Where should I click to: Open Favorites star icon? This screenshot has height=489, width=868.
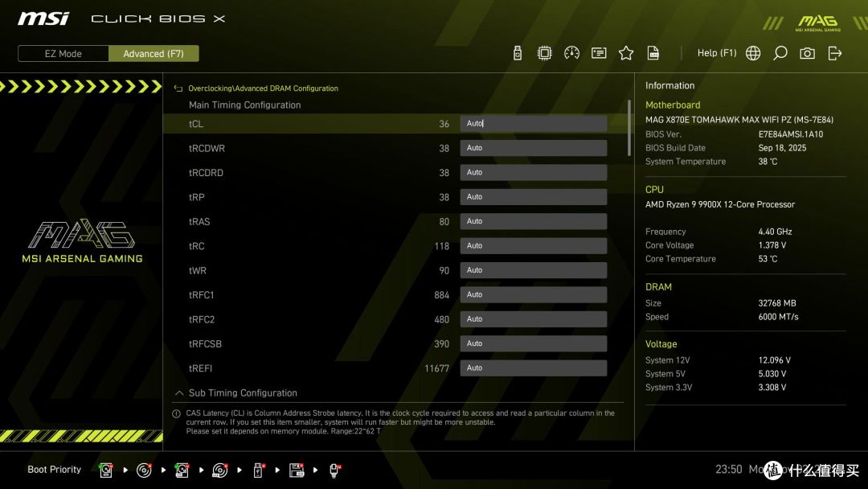(x=626, y=53)
